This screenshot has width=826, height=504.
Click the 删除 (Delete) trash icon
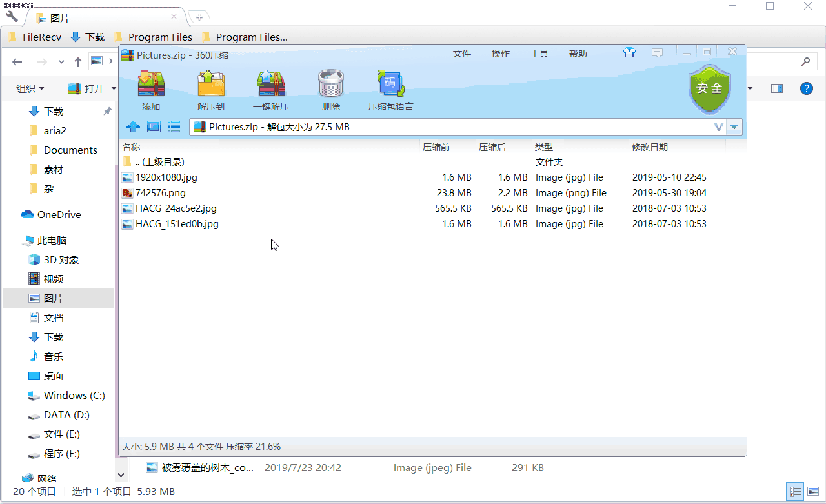331,91
